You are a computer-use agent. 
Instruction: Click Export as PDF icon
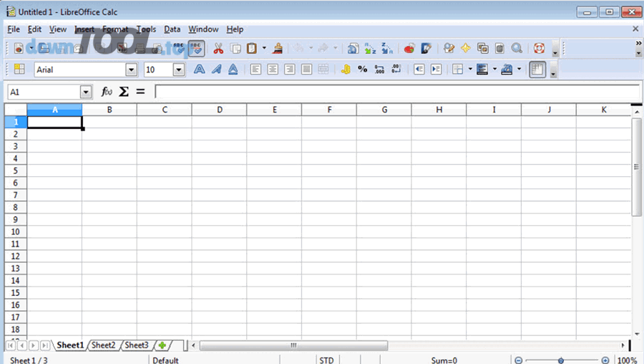(122, 49)
